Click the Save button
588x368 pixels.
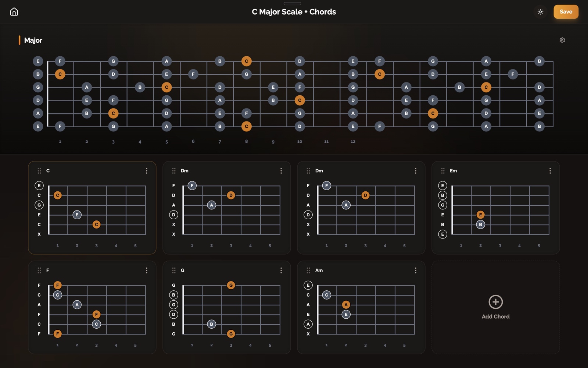tap(566, 12)
